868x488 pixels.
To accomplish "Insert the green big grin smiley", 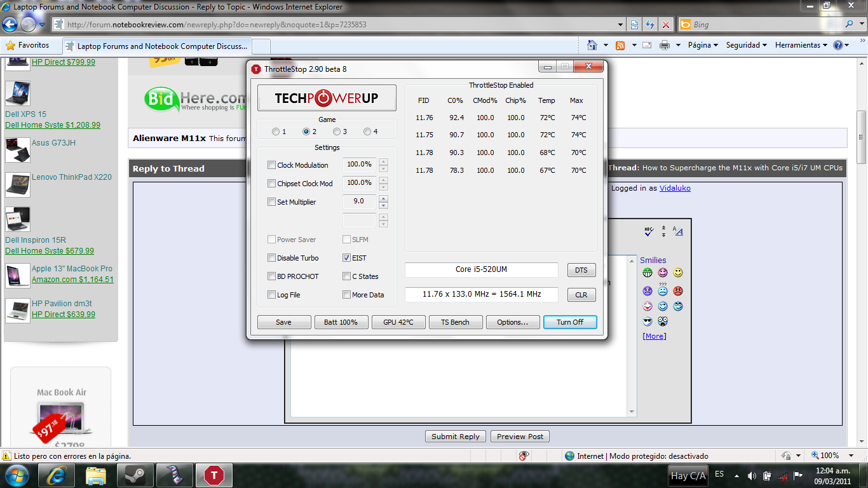I will point(648,273).
